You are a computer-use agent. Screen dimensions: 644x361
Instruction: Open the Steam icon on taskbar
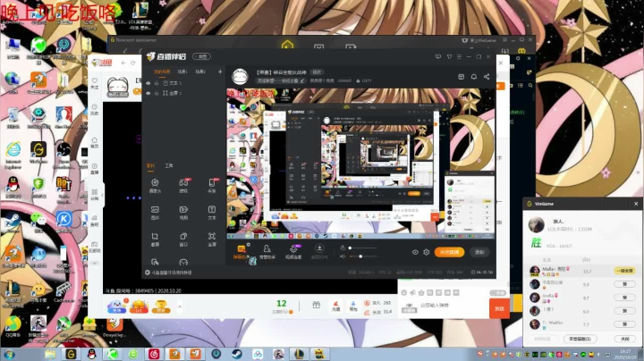coord(237,354)
